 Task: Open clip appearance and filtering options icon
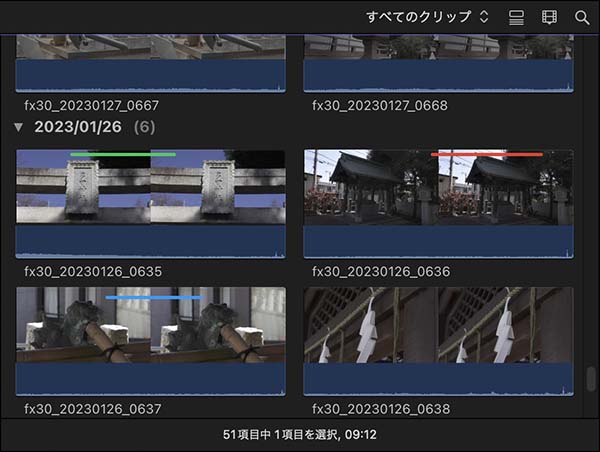click(x=549, y=17)
